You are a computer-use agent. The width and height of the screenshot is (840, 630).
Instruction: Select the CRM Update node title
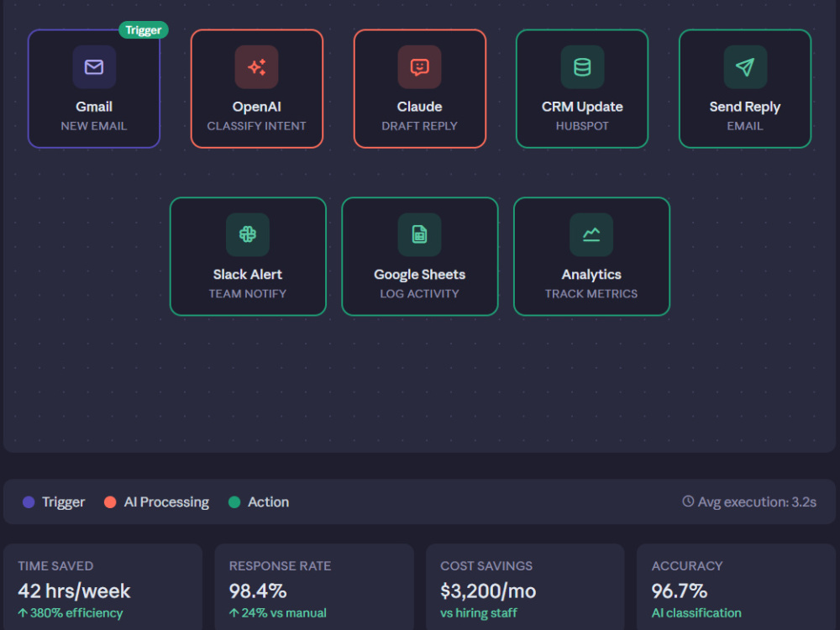click(582, 107)
